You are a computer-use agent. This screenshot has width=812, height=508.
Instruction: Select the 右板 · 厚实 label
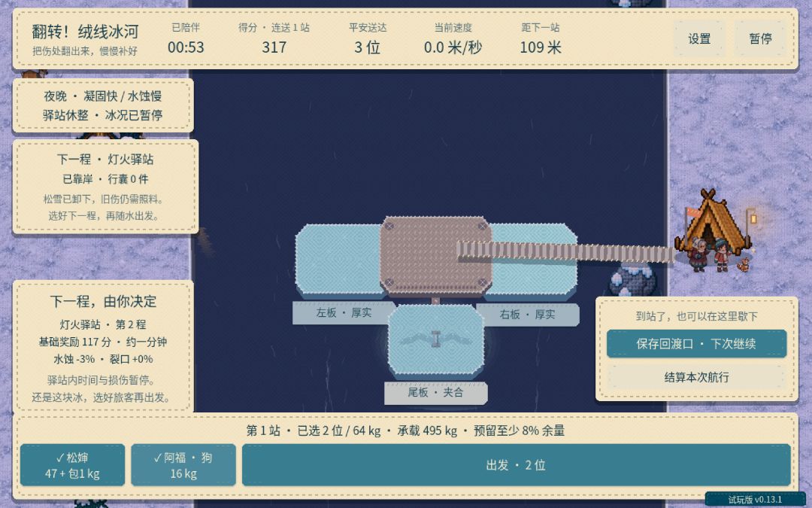(x=527, y=314)
